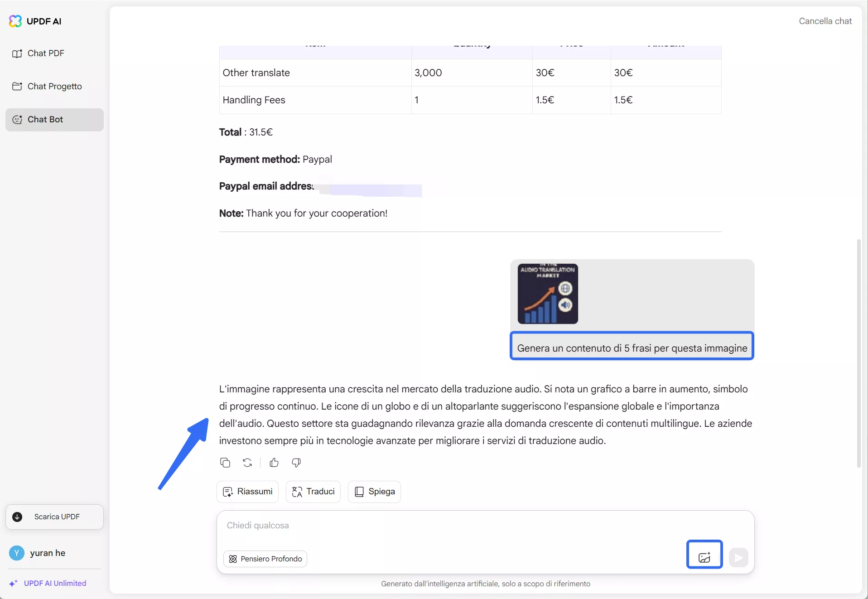This screenshot has width=868, height=599.
Task: Focus the Chiedi qualcosa input field
Action: (485, 526)
